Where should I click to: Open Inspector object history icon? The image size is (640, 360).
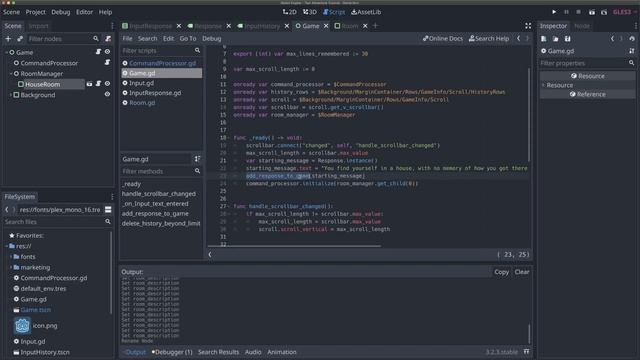[x=632, y=39]
